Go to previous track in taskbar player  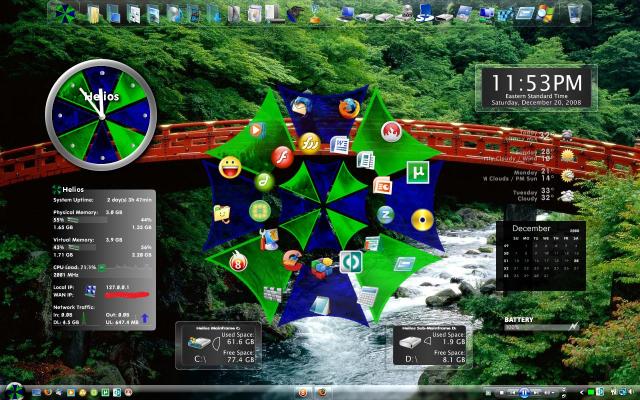click(x=512, y=393)
